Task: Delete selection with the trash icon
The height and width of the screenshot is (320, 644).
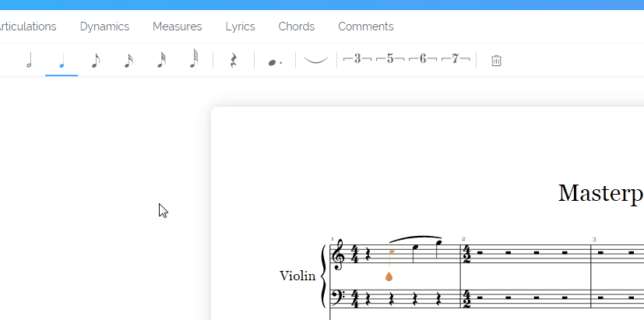Action: click(496, 61)
